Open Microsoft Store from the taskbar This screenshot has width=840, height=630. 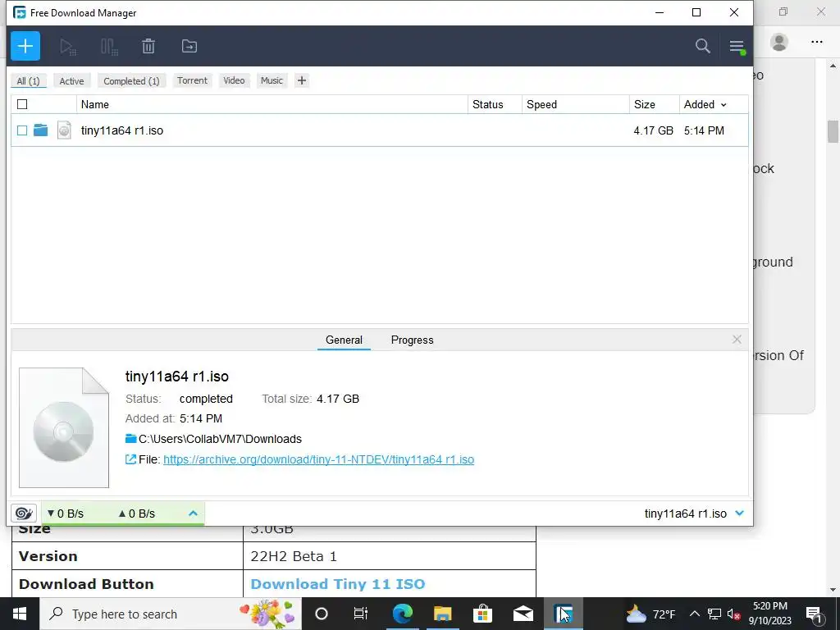[482, 614]
